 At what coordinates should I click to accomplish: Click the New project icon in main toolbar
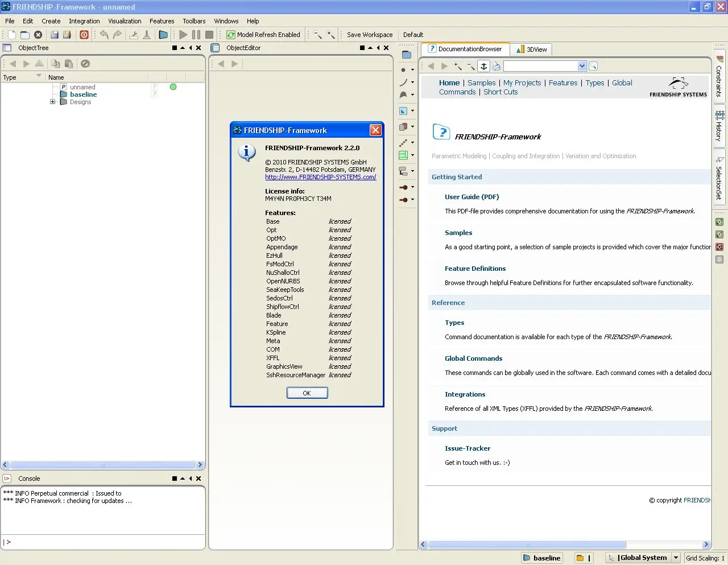click(x=12, y=35)
